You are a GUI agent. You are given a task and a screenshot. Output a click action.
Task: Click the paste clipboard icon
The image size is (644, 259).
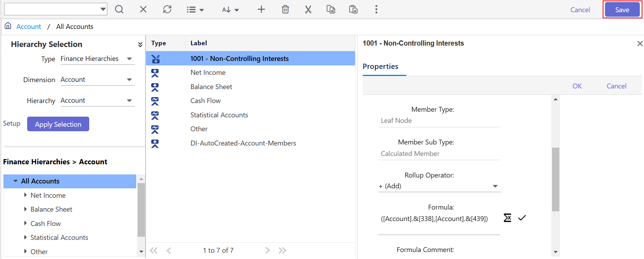[x=353, y=9]
